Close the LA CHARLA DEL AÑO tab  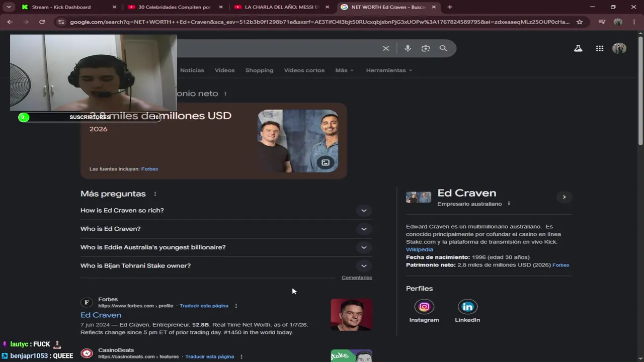(x=328, y=7)
